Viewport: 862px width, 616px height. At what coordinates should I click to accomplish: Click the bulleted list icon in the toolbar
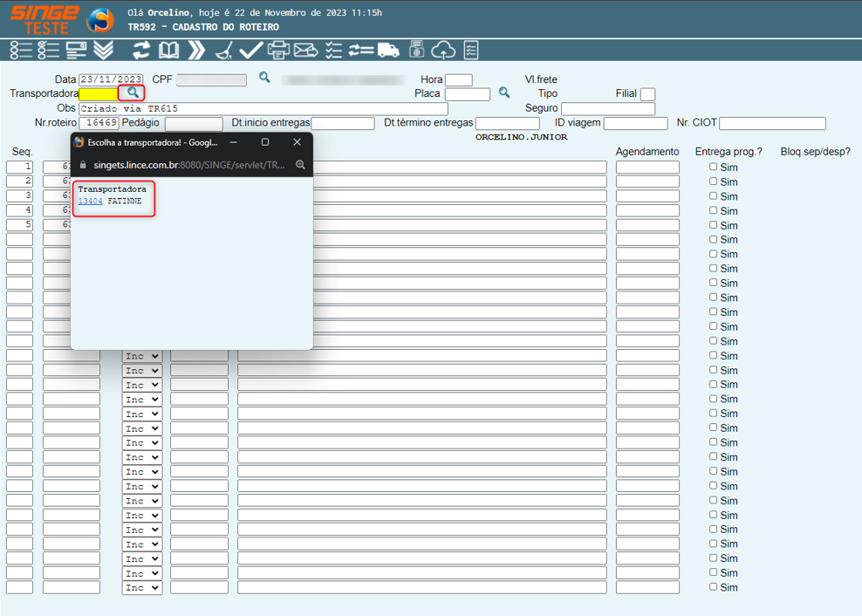pyautogui.click(x=21, y=50)
